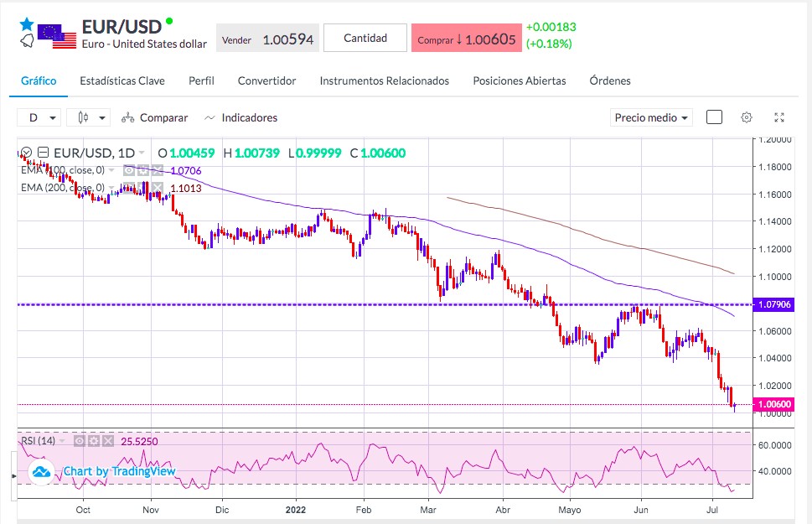Click the 60.0000 RSI axis label

(775, 445)
